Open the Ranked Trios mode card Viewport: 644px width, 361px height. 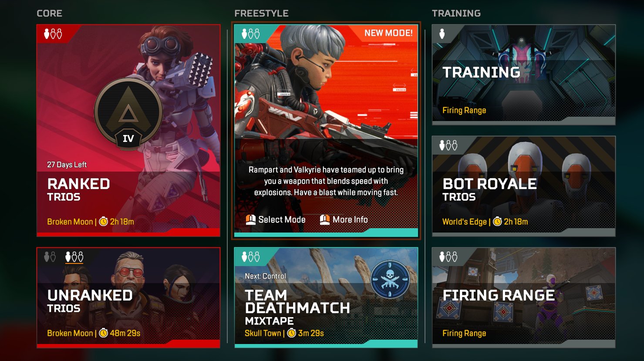[x=128, y=131]
